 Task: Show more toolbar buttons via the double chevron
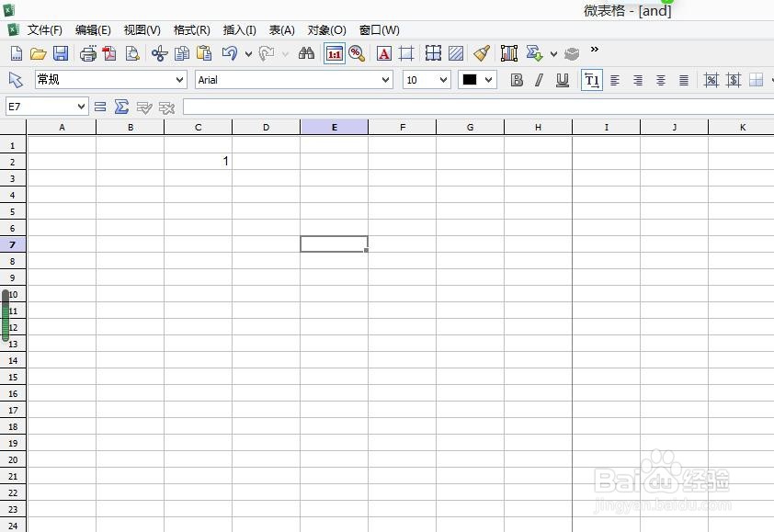click(x=595, y=49)
